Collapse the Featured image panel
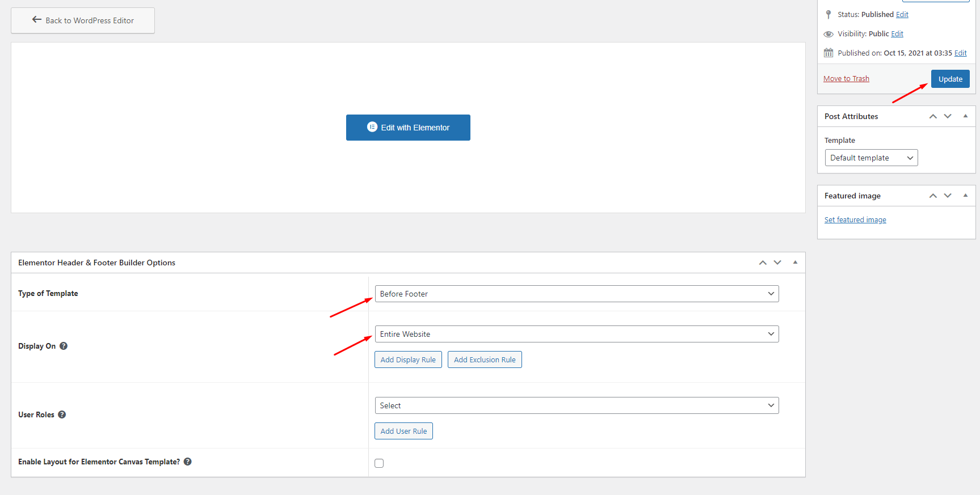 click(x=965, y=196)
